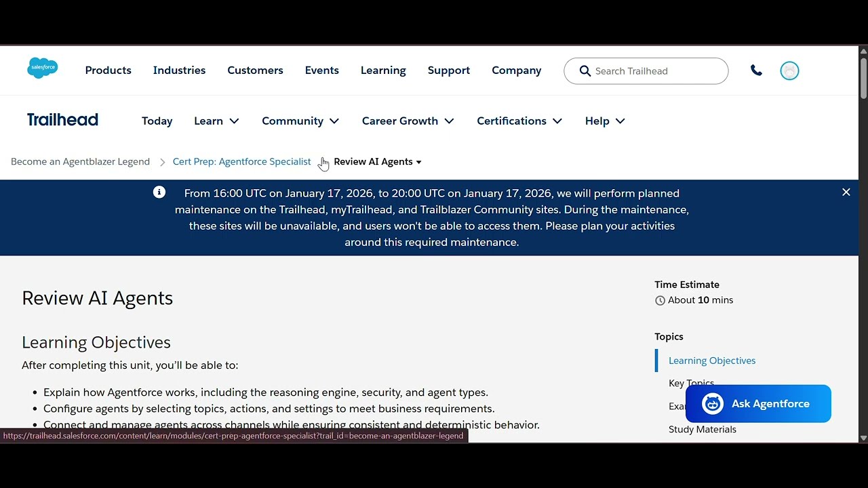Viewport: 868px width, 488px height.
Task: Expand the Help dropdown
Action: 605,121
